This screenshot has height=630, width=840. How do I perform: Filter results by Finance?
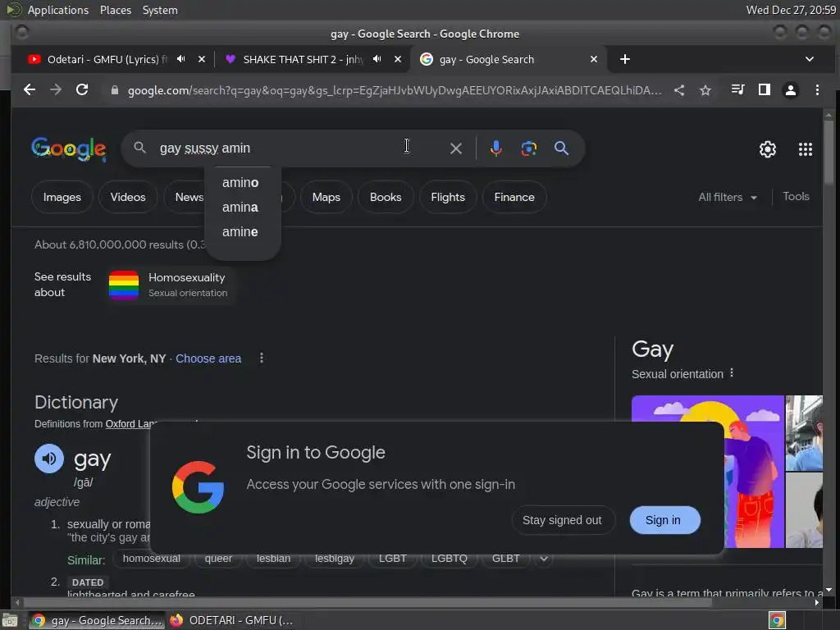[x=514, y=197]
